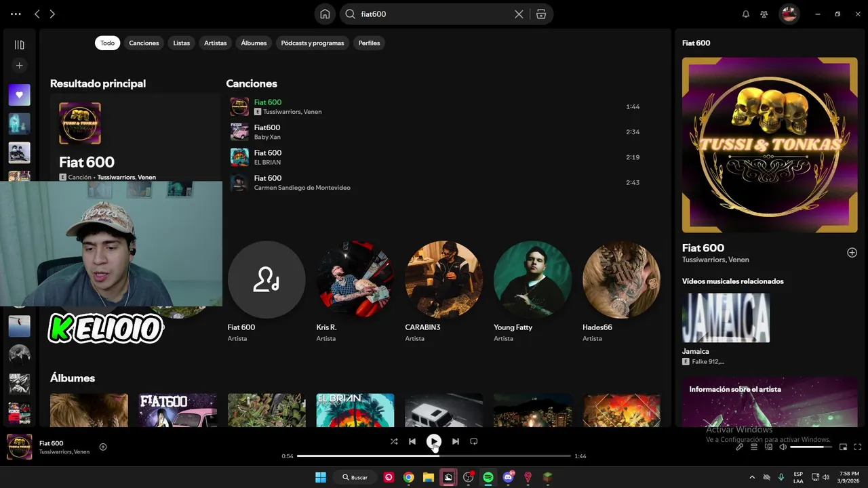The height and width of the screenshot is (488, 868).
Task: Open Información sobre el artista card
Action: [770, 403]
